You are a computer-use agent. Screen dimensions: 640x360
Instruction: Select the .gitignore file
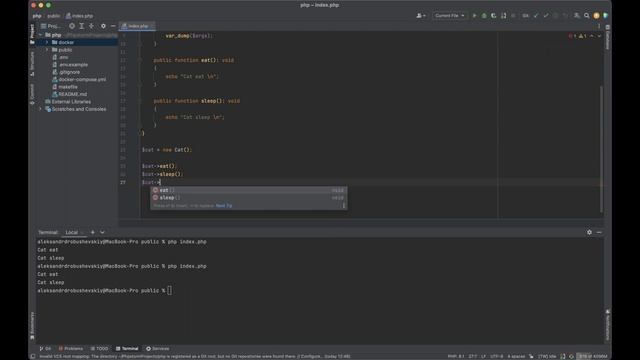66,72
